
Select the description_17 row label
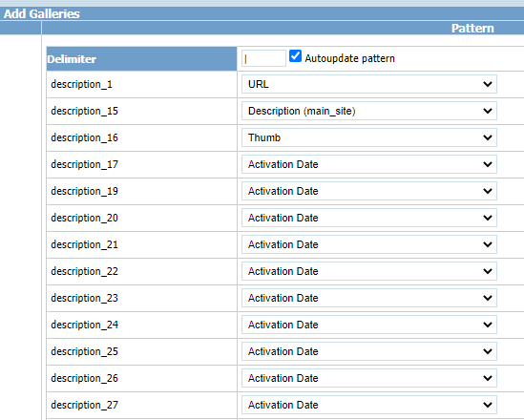coord(84,165)
